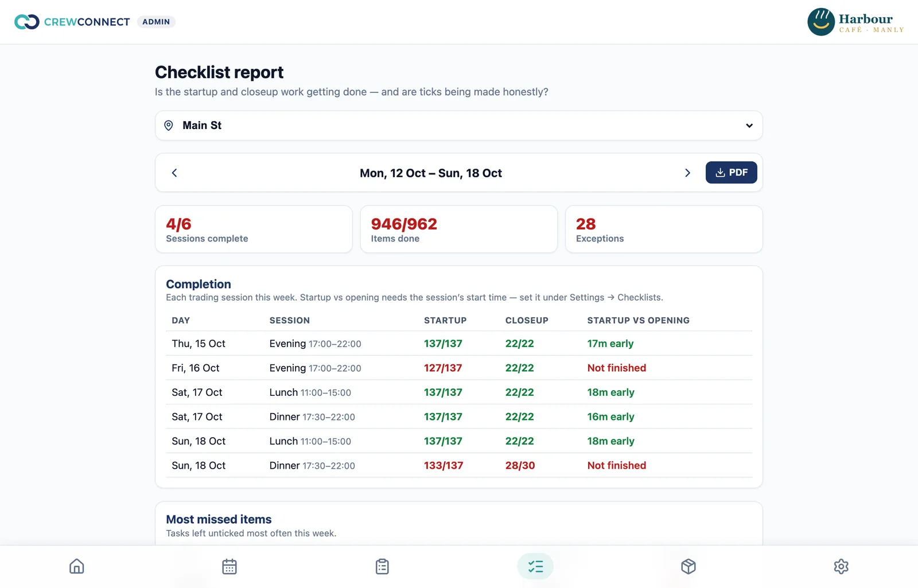Click the 16m early value
Screen dimensions: 918x588
click(x=610, y=417)
